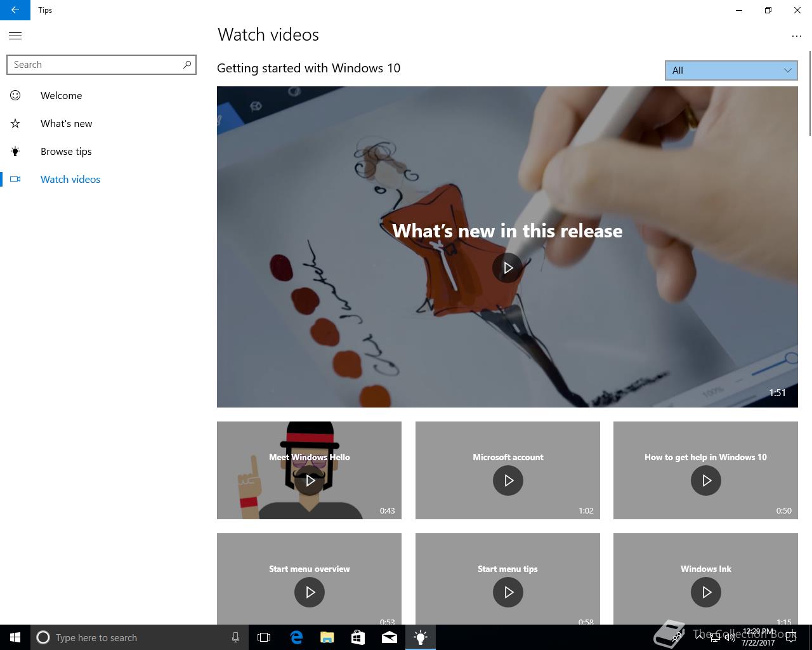Open the more options ellipsis menu
Image resolution: width=812 pixels, height=650 pixels.
click(x=797, y=36)
